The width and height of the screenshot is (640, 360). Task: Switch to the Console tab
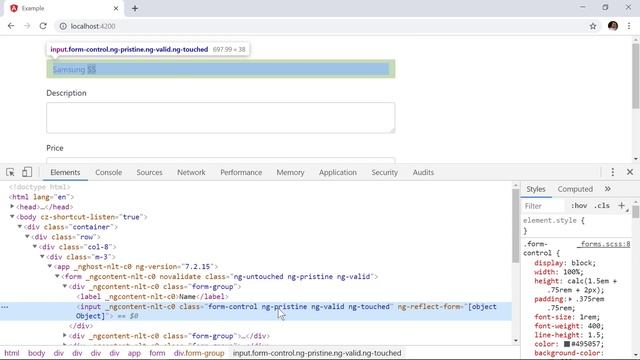coord(109,172)
